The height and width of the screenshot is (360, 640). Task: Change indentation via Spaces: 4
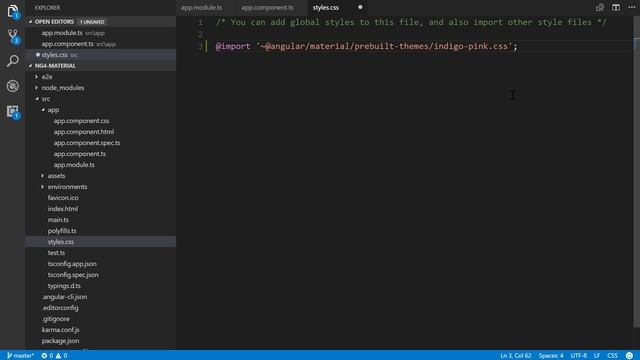click(551, 356)
